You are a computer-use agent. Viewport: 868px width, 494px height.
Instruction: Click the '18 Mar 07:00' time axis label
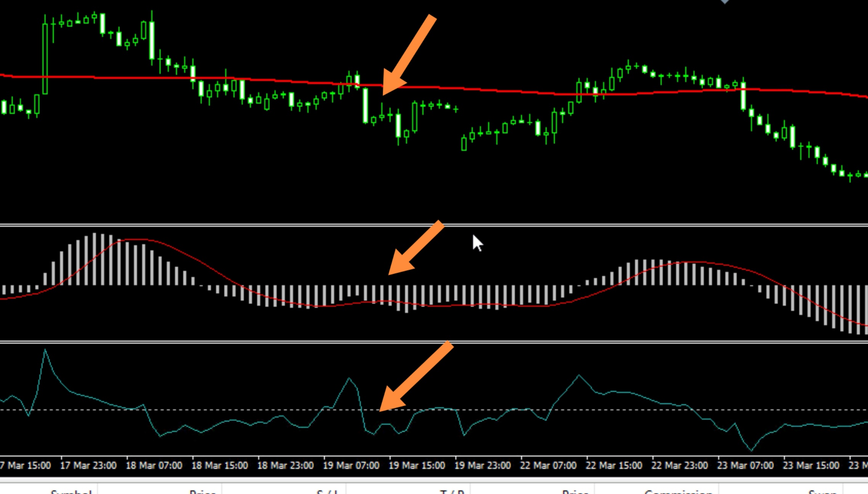pyautogui.click(x=154, y=465)
